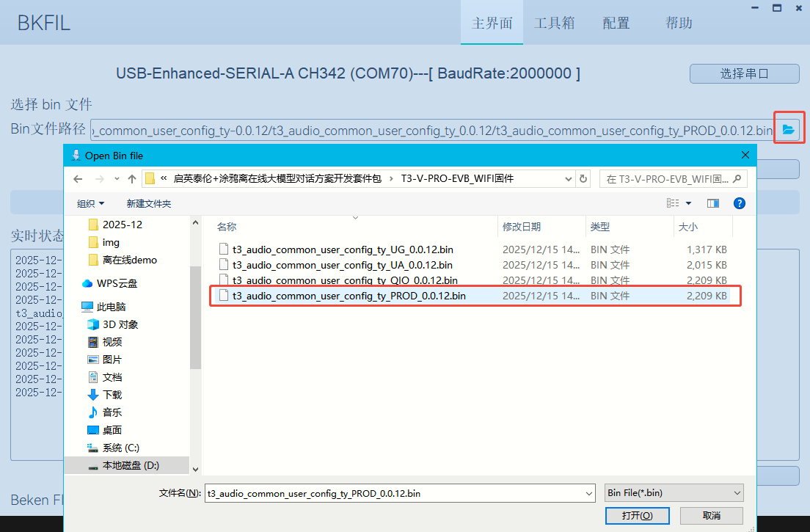Screen dimensions: 810x532
Task: Open the 下载 downloads folder
Action: point(112,395)
